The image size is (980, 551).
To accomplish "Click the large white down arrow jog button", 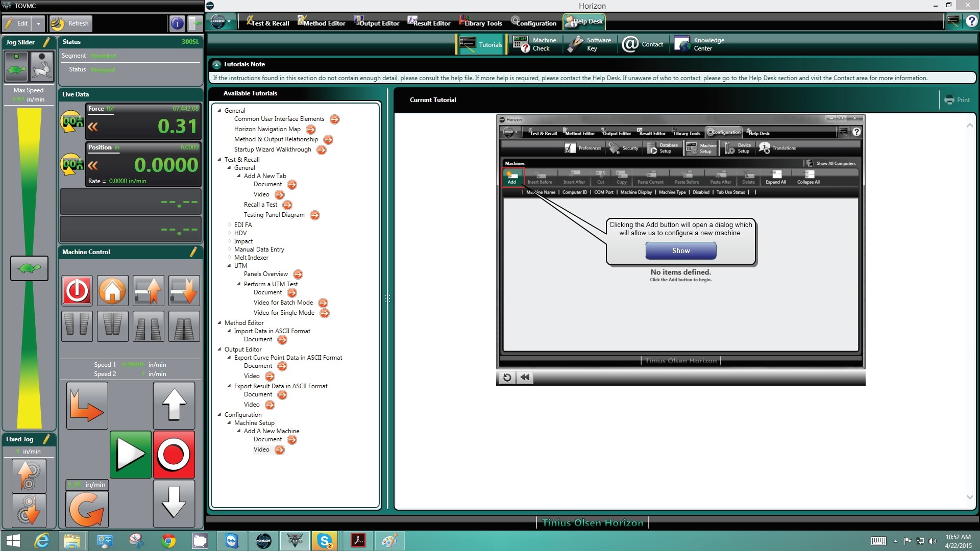I will click(174, 503).
